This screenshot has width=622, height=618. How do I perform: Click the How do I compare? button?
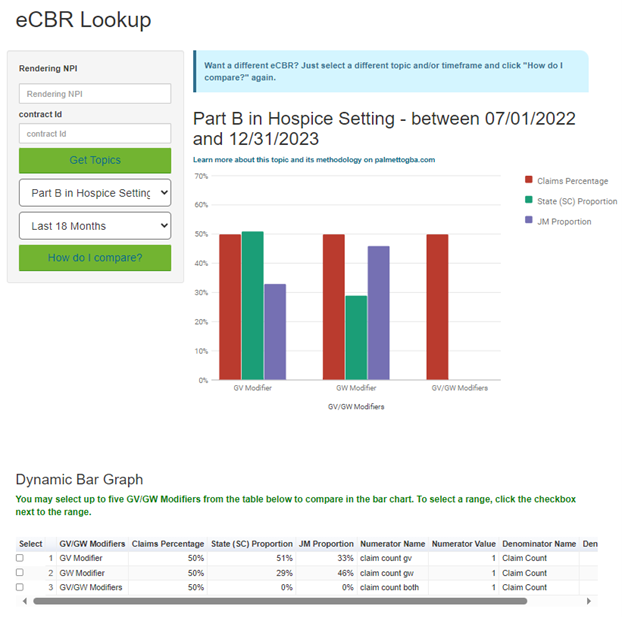[x=95, y=258]
